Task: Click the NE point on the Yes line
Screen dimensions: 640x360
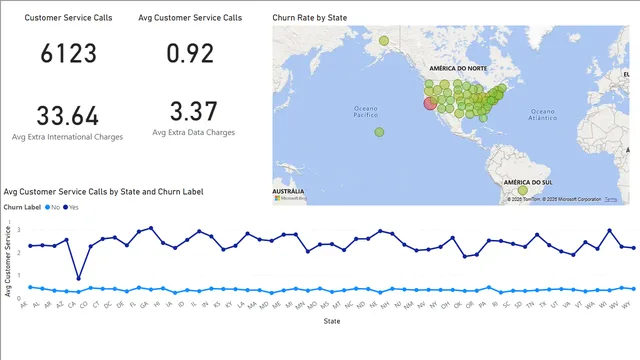Action: pyautogui.click(x=380, y=231)
